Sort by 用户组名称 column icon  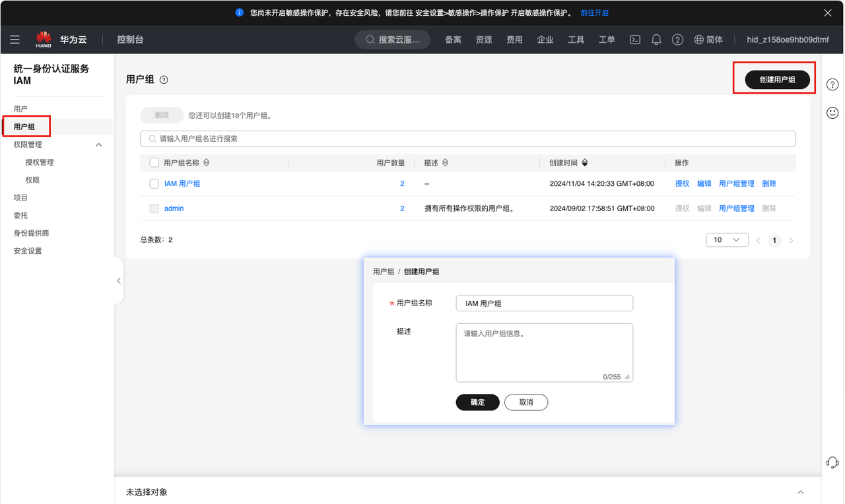[x=206, y=162]
